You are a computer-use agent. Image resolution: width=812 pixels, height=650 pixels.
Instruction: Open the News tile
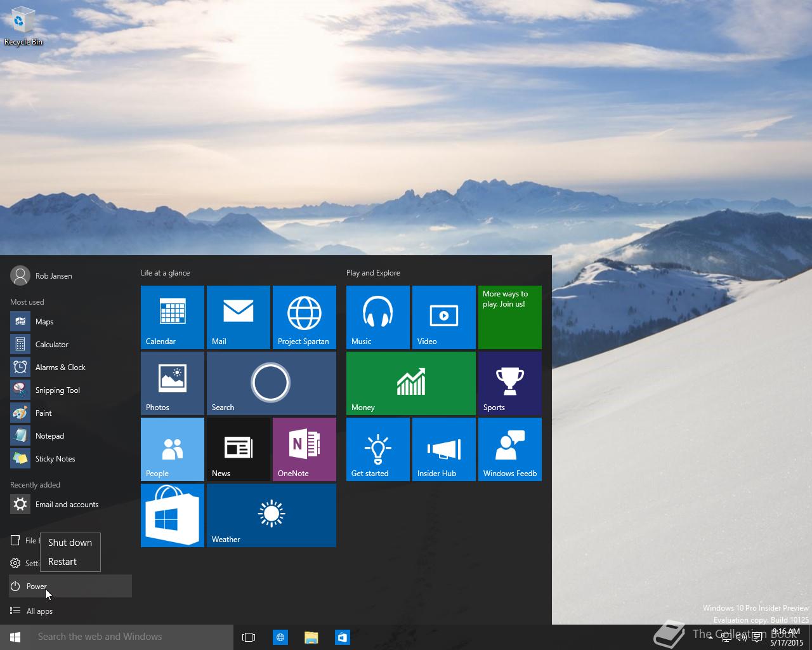pos(239,449)
